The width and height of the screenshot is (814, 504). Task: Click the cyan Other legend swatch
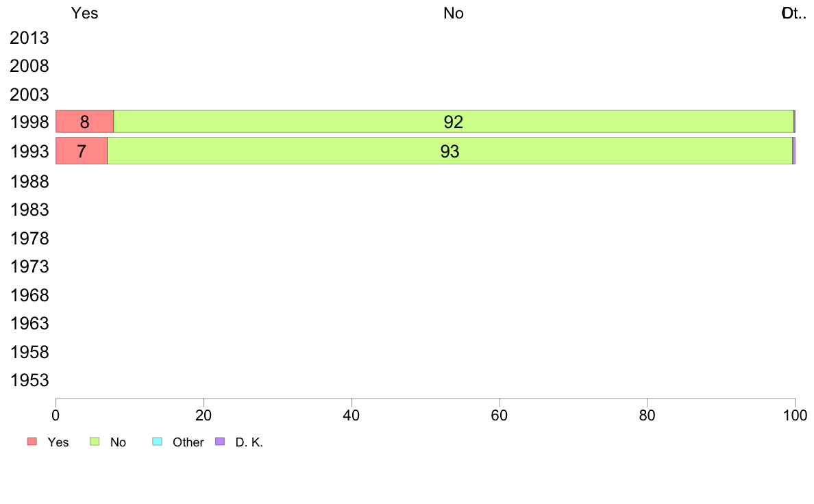(158, 442)
